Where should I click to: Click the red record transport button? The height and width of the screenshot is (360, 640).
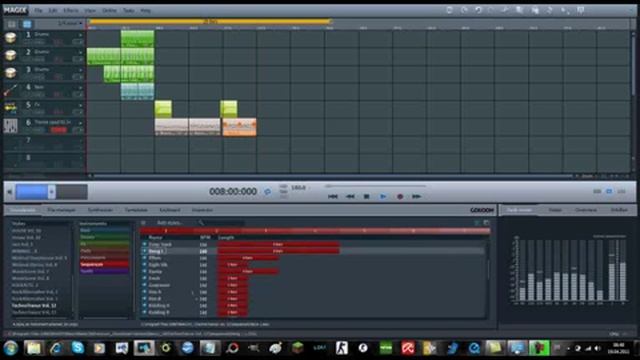click(400, 196)
